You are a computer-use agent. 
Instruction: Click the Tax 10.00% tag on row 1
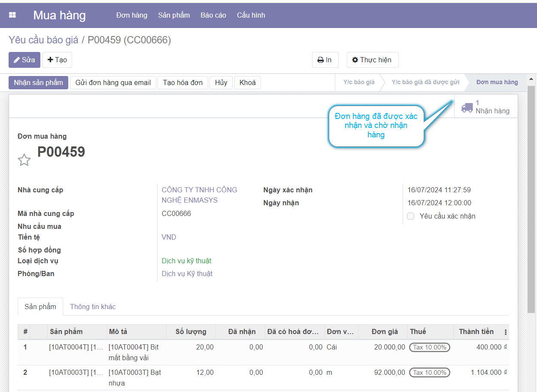pyautogui.click(x=429, y=347)
